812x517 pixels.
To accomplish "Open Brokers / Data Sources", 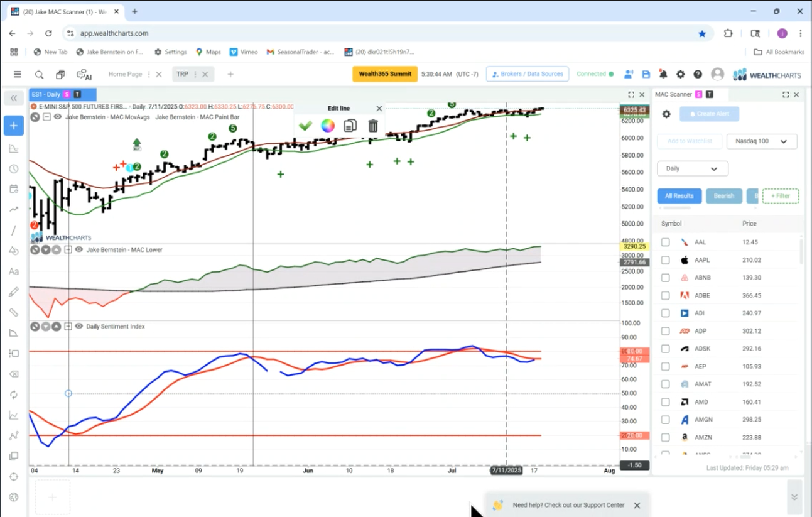I will click(x=528, y=74).
